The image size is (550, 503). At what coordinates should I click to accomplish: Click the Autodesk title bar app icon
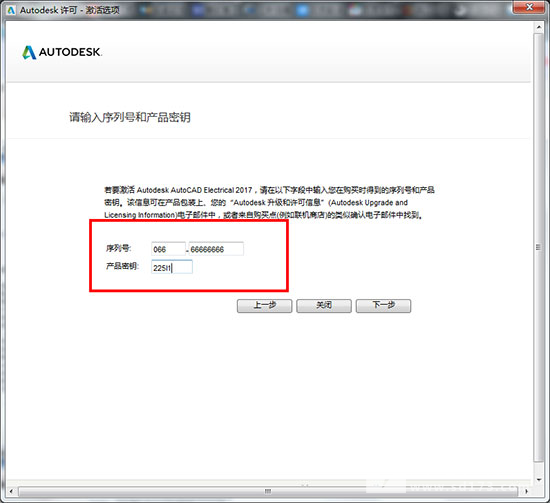[x=12, y=10]
